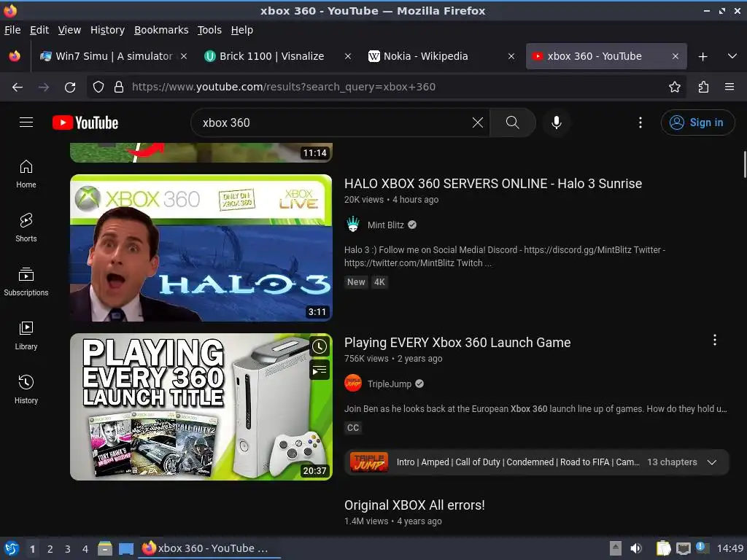Play the Halo 3 video thumbnail
Screen dimensions: 747x560
[x=201, y=248]
